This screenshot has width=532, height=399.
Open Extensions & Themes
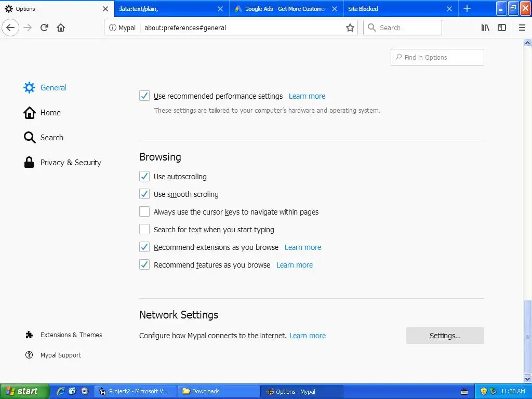[x=63, y=335]
